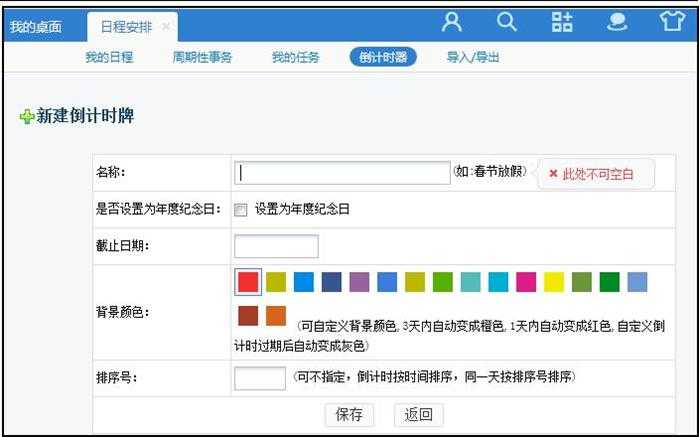Click the 保存 button
699x437 pixels.
349,415
